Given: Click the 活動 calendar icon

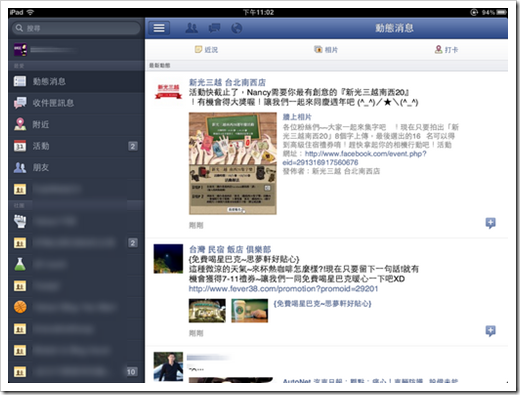Looking at the screenshot, I should tap(20, 146).
